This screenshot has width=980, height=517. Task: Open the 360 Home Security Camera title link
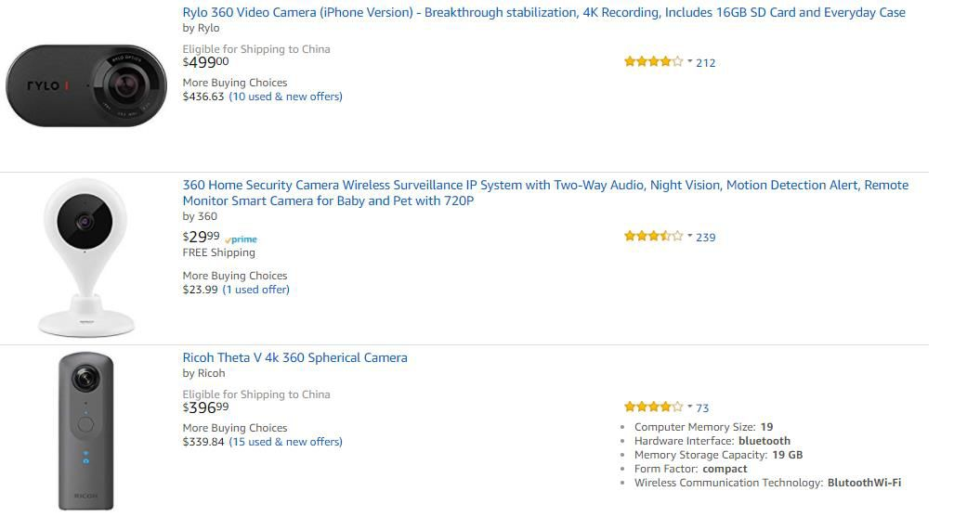coord(545,193)
